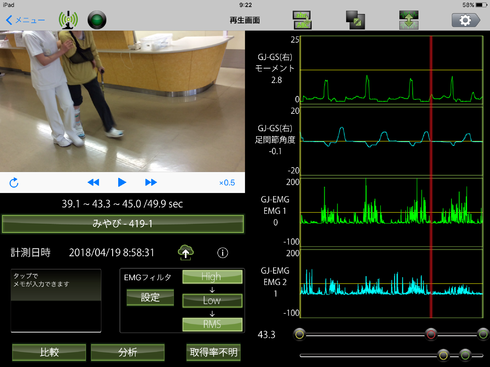Tap the 再生画面 title
The height and width of the screenshot is (367, 490).
245,20
